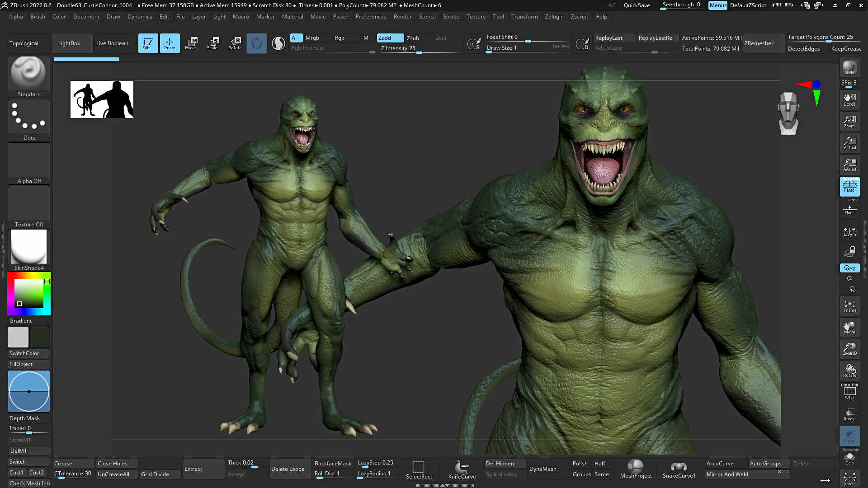The width and height of the screenshot is (868, 488).
Task: Click the head orientation navigator
Action: (x=788, y=113)
